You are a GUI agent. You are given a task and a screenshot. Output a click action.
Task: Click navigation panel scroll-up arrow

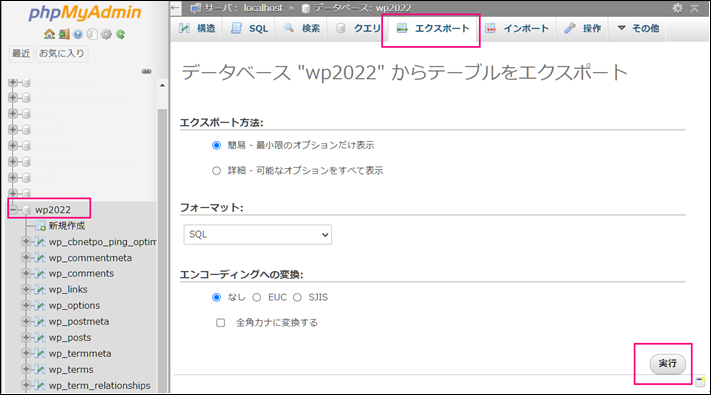pyautogui.click(x=162, y=85)
